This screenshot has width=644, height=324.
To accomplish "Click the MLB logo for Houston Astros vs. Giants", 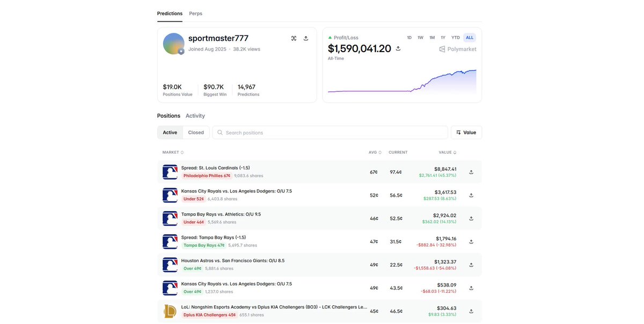I will (170, 264).
